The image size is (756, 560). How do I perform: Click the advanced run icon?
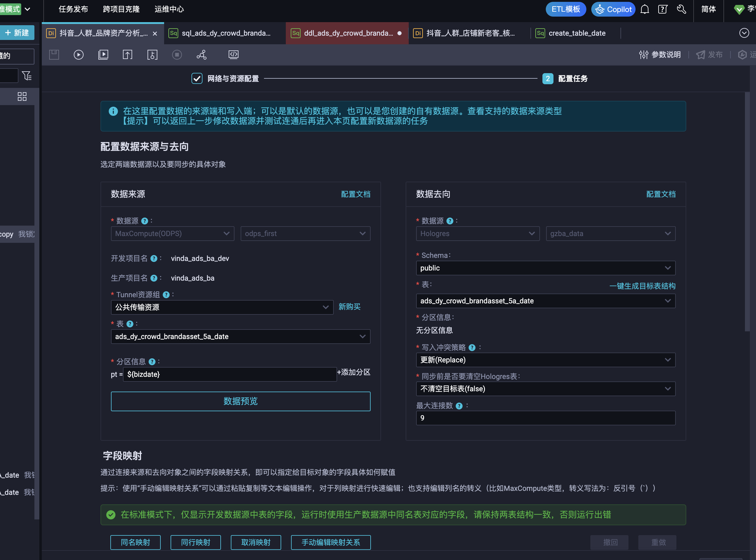[103, 55]
